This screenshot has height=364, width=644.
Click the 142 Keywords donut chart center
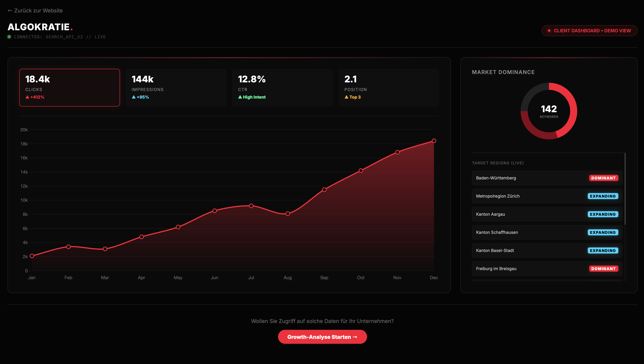pyautogui.click(x=549, y=111)
